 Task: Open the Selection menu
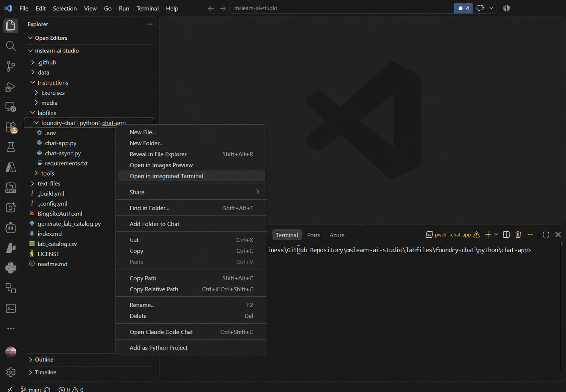click(x=65, y=8)
